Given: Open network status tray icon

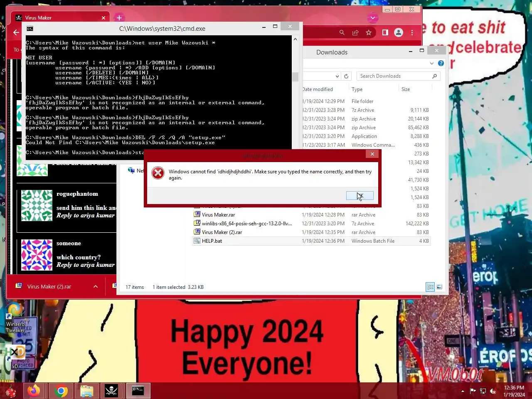Looking at the screenshot, I should pyautogui.click(x=483, y=391).
